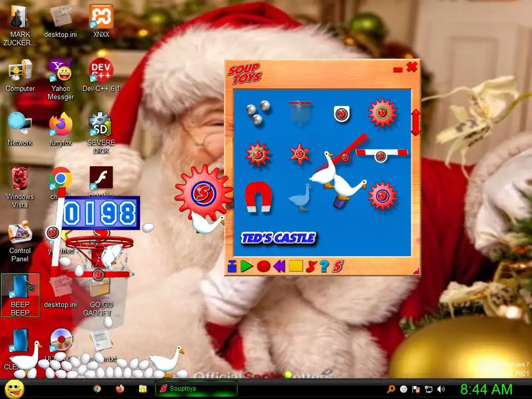Choose the white S pin toy
This screenshot has width=532, height=399.
(341, 114)
